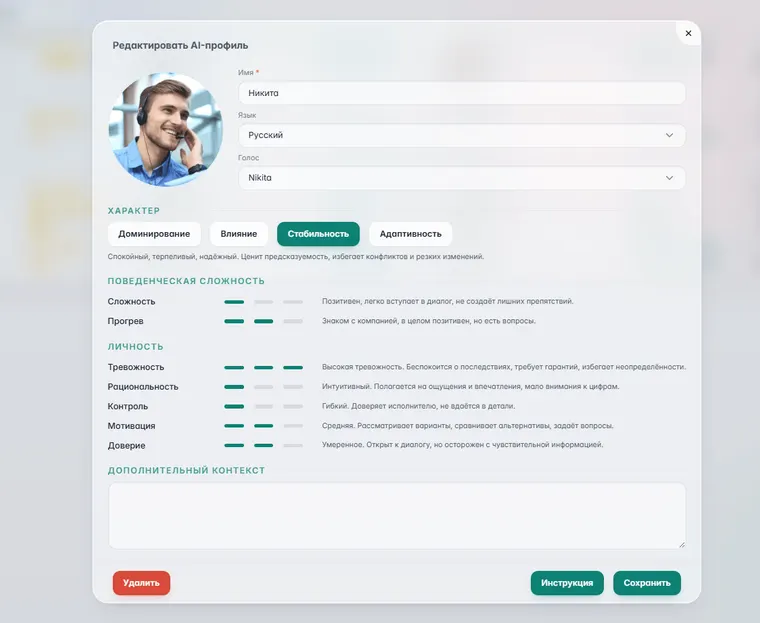Screen dimensions: 760x623
Task: Click the active Стабильность character tab
Action: tap(318, 234)
